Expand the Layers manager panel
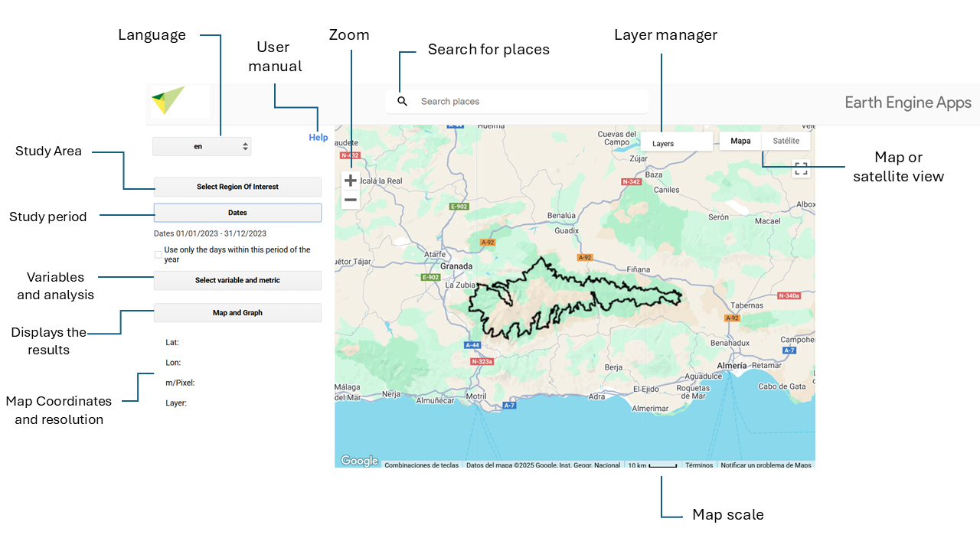The width and height of the screenshot is (980, 551). 676,143
